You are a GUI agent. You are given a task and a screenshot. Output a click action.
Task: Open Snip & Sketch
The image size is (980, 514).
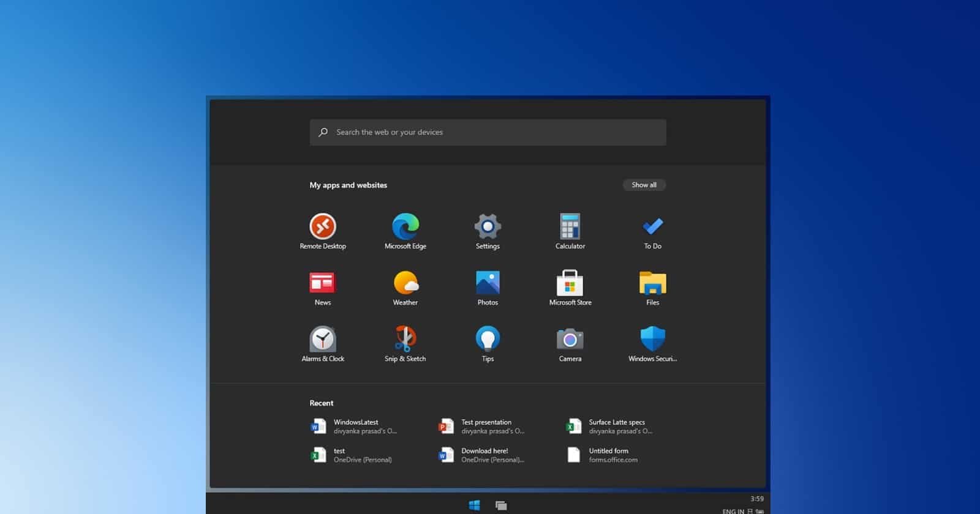point(405,345)
